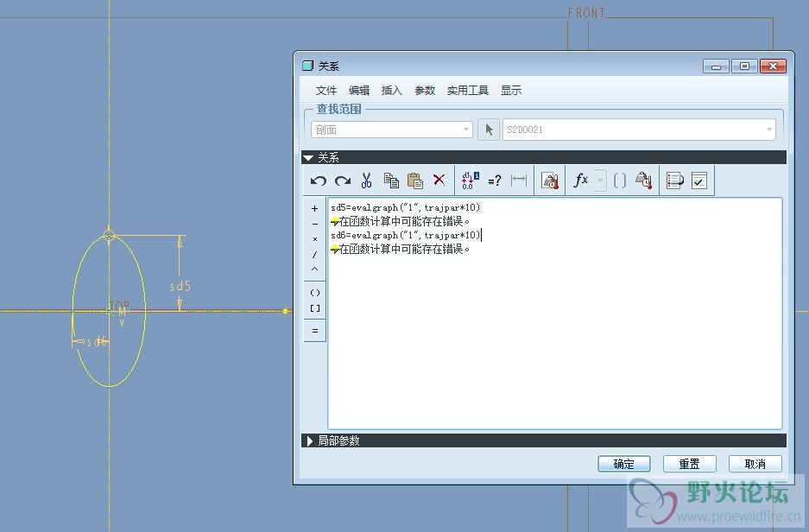Show dimension using the arrow-span icon

coord(519,180)
